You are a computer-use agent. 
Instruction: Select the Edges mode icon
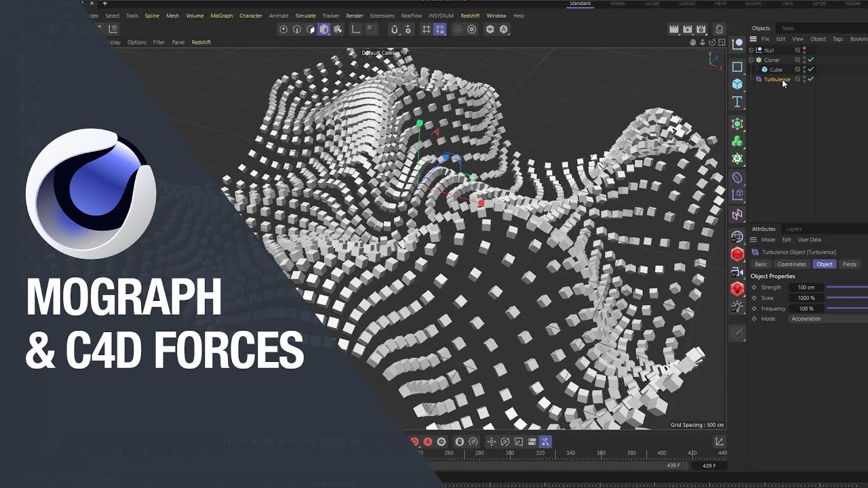tap(297, 29)
